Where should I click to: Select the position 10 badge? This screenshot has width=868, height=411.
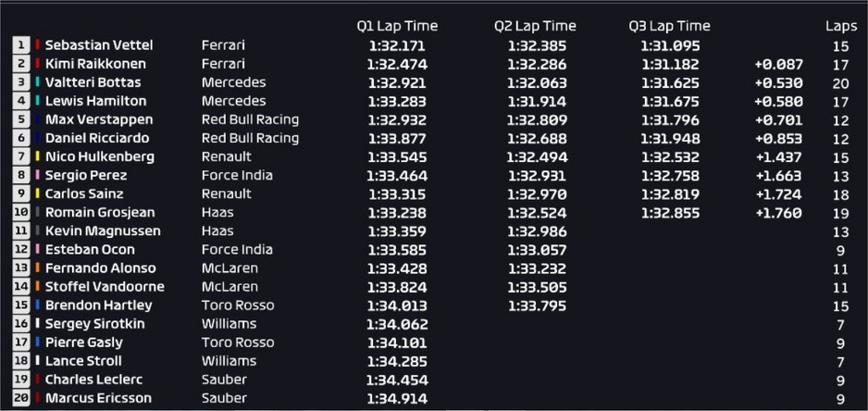21,213
